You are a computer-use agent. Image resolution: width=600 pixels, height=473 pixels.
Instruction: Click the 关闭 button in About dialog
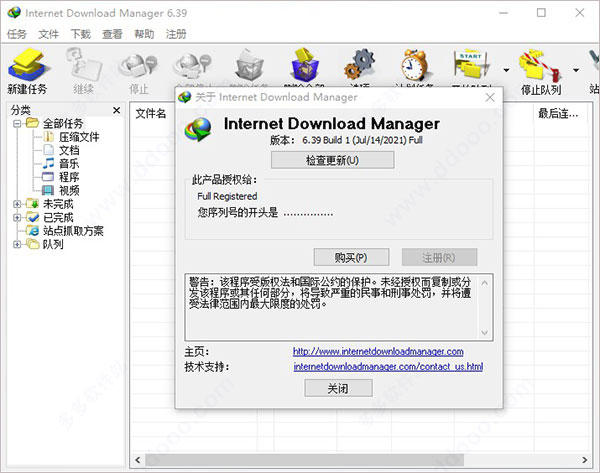click(x=338, y=388)
